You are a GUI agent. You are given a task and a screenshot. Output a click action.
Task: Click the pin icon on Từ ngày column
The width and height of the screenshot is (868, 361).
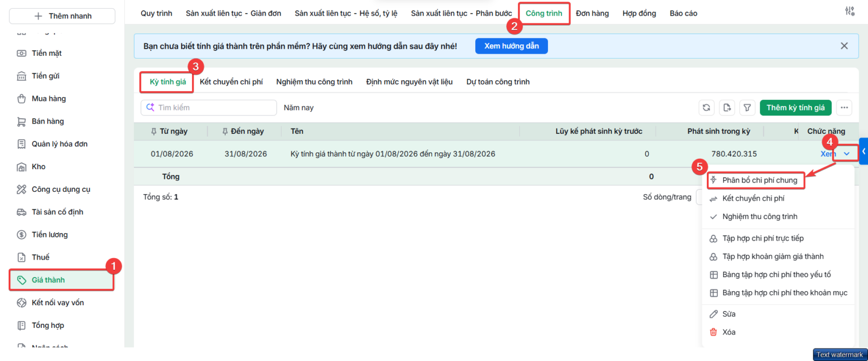pos(154,132)
